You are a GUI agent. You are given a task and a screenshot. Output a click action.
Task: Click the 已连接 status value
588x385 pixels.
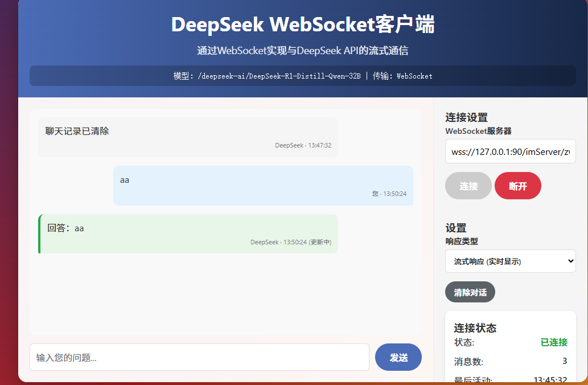click(554, 342)
